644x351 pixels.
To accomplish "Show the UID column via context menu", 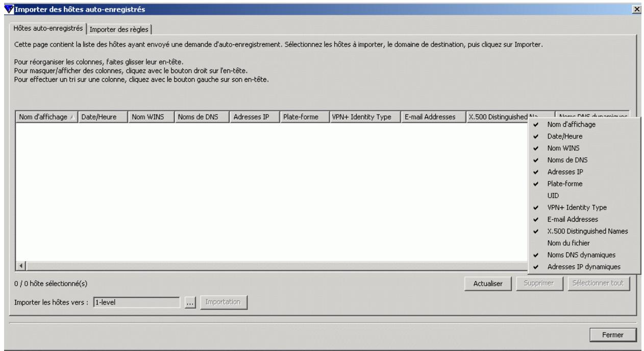I will point(584,195).
